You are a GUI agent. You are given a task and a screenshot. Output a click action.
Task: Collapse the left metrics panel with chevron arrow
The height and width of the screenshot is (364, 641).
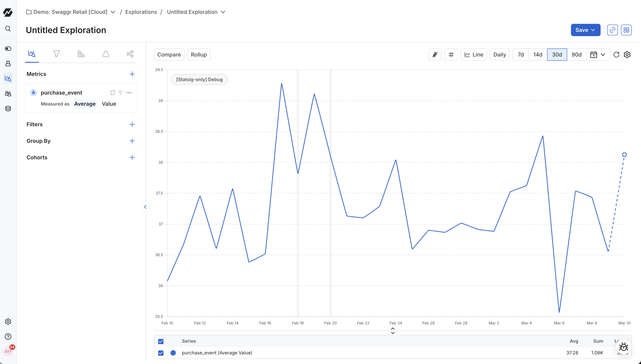tap(145, 207)
